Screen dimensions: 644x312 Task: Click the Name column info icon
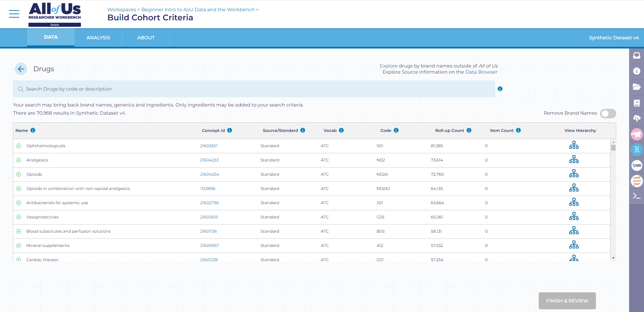click(x=33, y=130)
